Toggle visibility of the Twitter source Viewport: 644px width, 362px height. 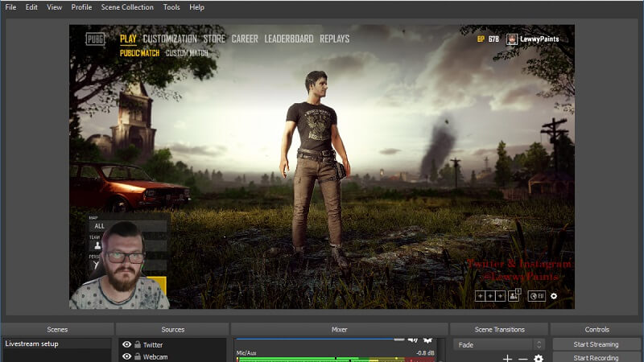tap(126, 345)
